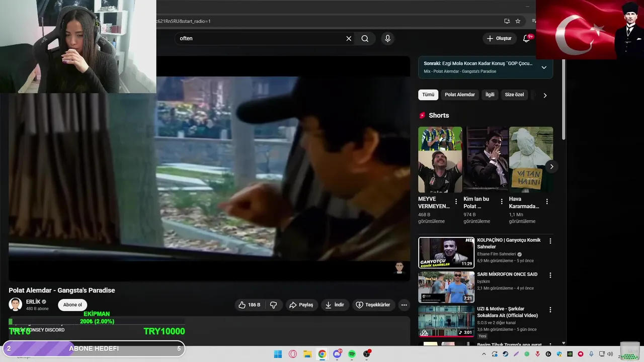Bookmark this page with star icon
644x362 pixels.
(518, 21)
